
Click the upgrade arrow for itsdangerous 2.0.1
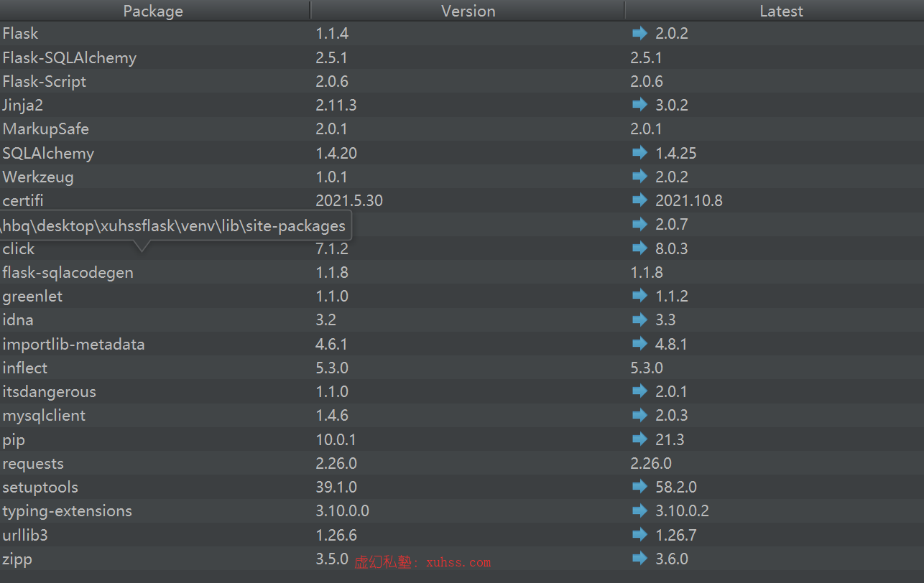639,391
